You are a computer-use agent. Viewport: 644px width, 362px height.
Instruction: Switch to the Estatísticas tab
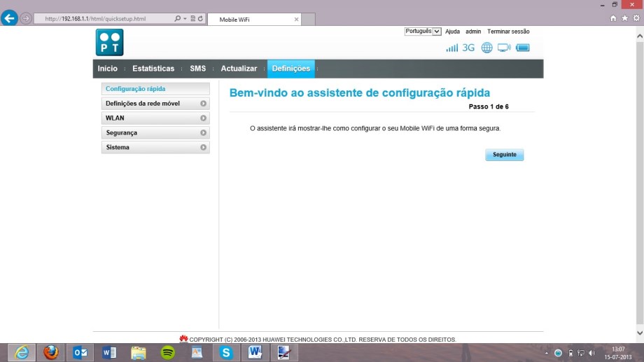click(x=153, y=69)
